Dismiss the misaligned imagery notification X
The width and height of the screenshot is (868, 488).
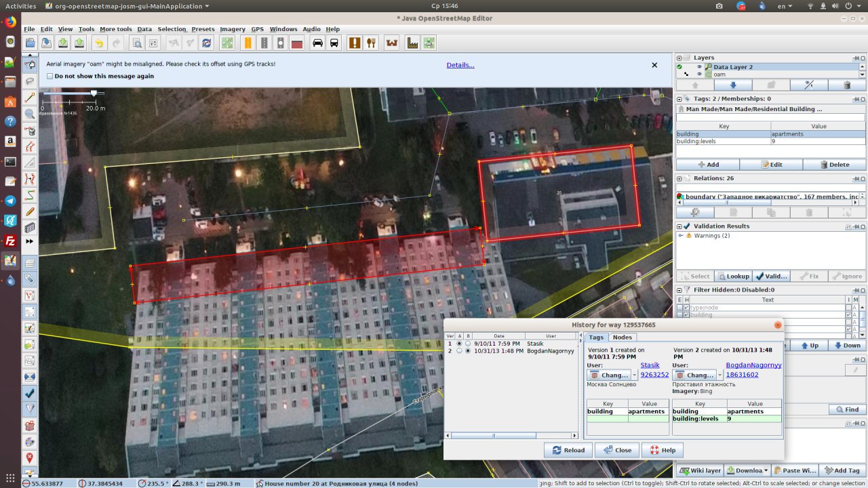pos(654,65)
